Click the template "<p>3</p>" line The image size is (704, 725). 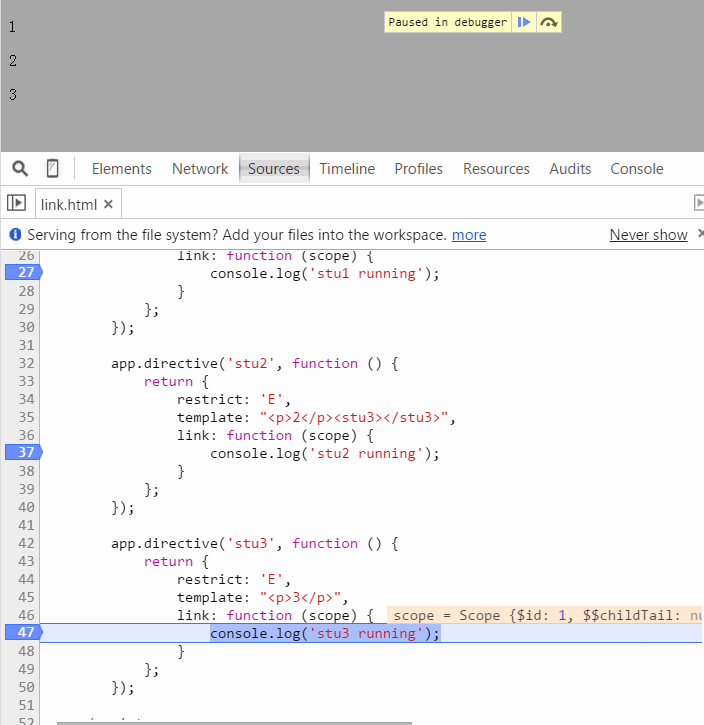(263, 597)
